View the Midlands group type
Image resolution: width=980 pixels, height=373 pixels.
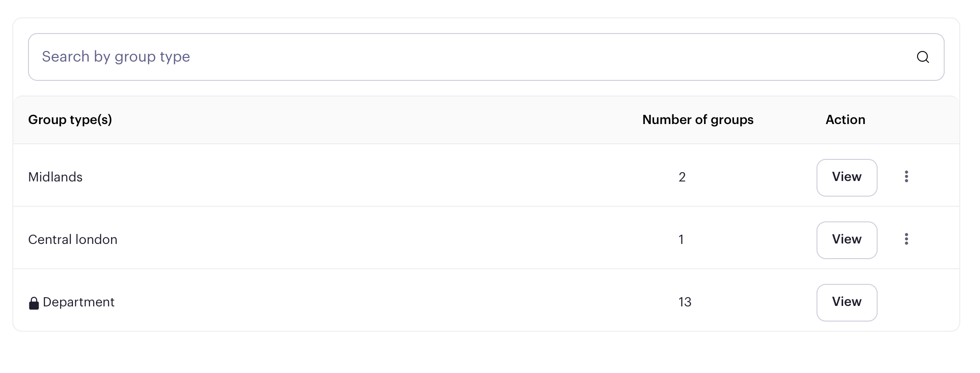pos(847,178)
